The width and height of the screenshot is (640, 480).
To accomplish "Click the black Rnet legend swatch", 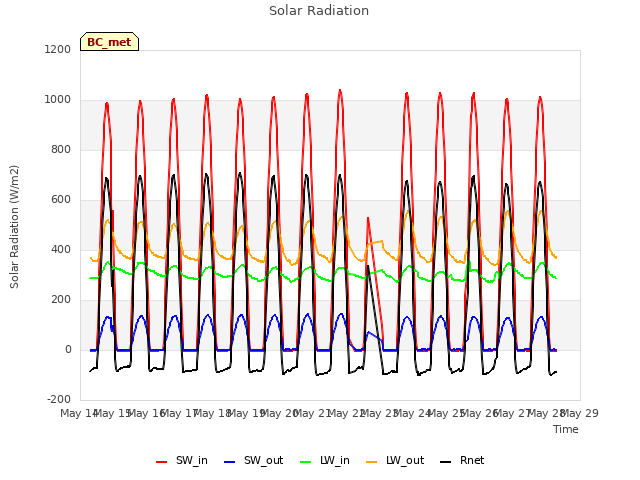I will [446, 462].
